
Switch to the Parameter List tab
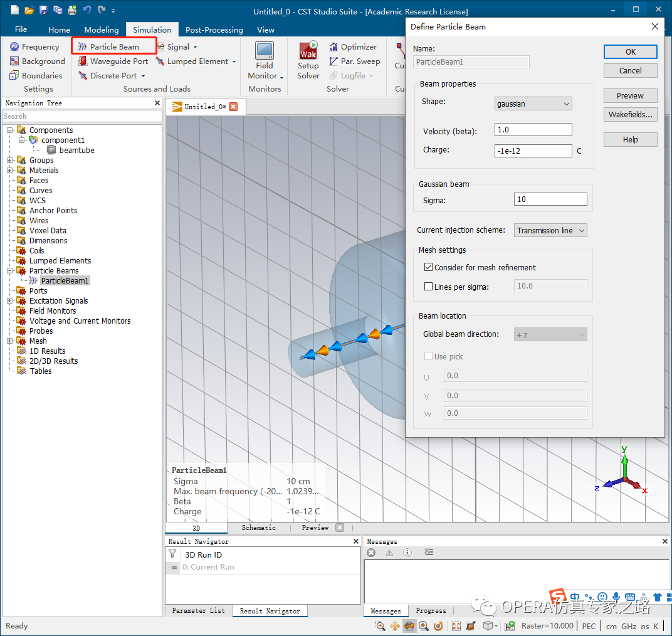pyautogui.click(x=199, y=610)
